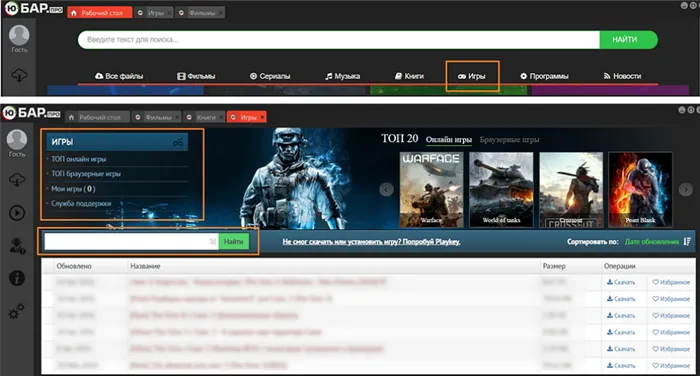Add second row to Избранное
This screenshot has width=700, height=376.
pos(671,299)
